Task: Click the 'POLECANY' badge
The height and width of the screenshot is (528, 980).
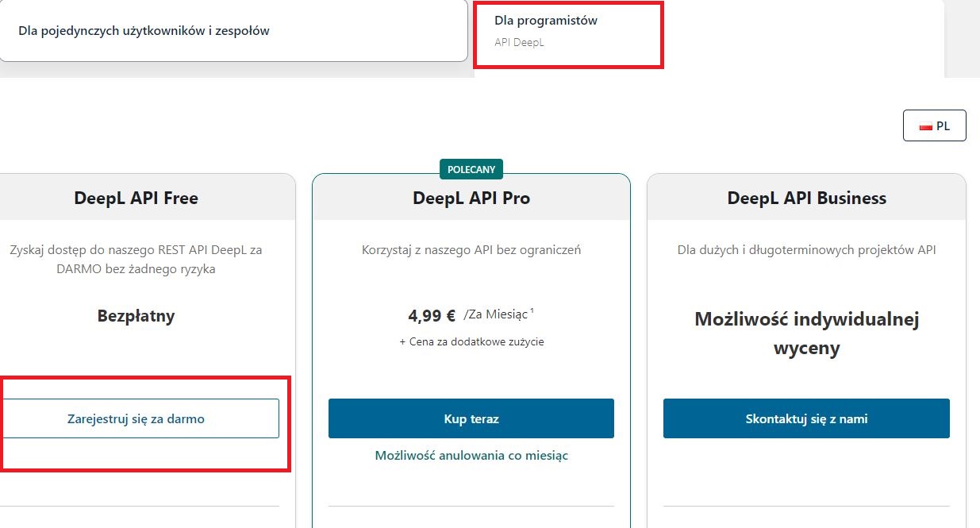Action: pos(471,169)
